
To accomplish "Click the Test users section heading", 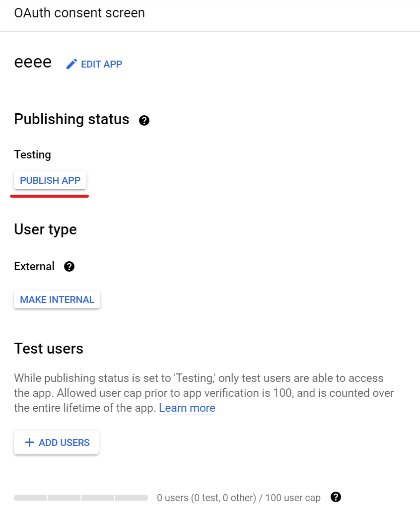I will click(x=48, y=348).
